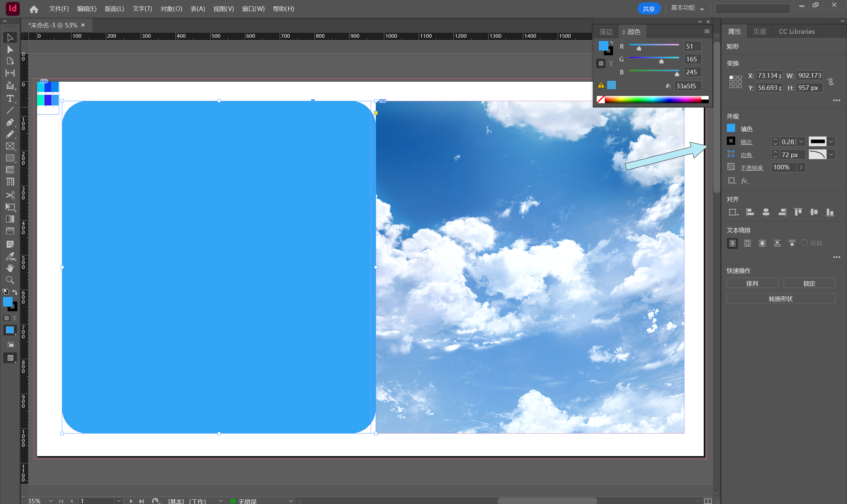Select the Zoom tool

click(10, 280)
